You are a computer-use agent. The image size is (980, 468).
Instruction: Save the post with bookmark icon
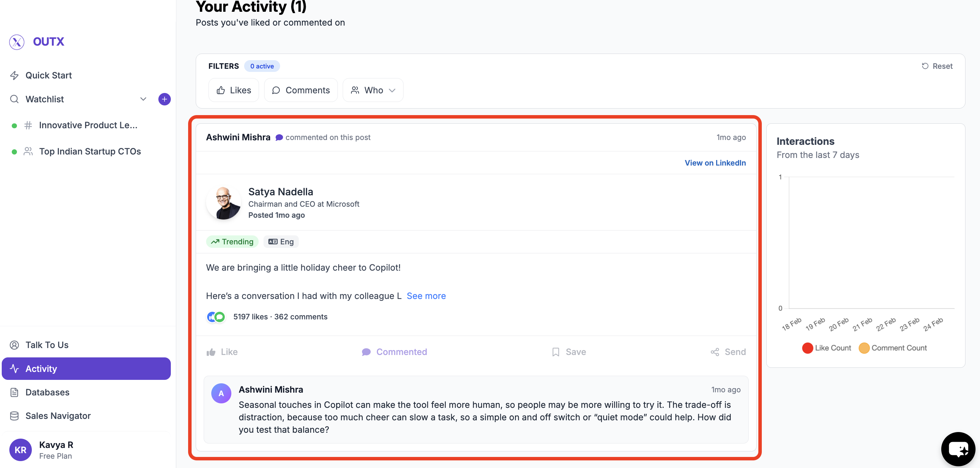pyautogui.click(x=555, y=352)
